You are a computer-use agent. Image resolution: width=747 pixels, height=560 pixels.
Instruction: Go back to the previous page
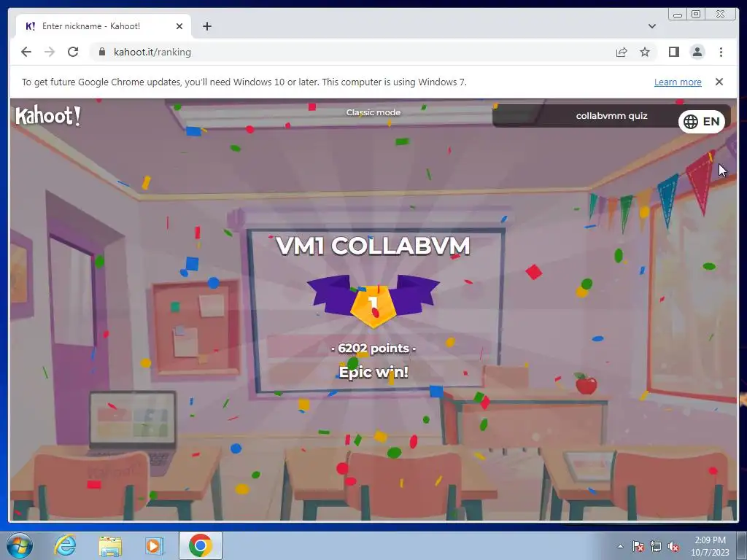point(26,52)
